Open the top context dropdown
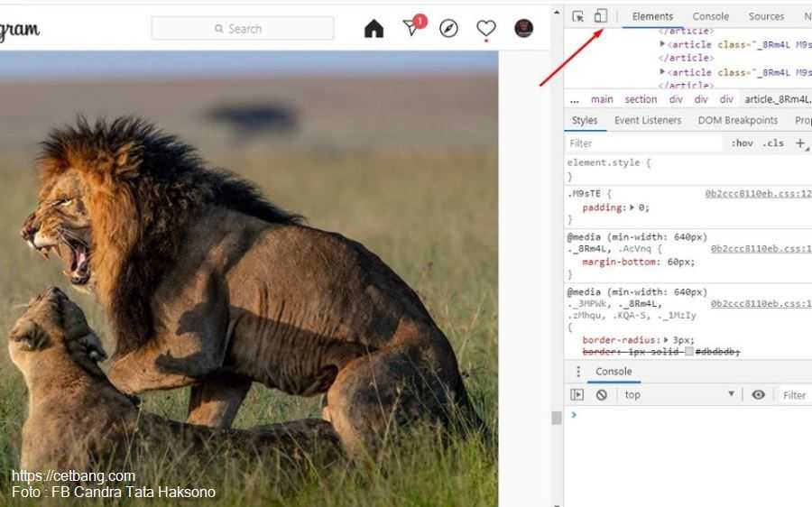Image resolution: width=812 pixels, height=507 pixels. coord(679,394)
